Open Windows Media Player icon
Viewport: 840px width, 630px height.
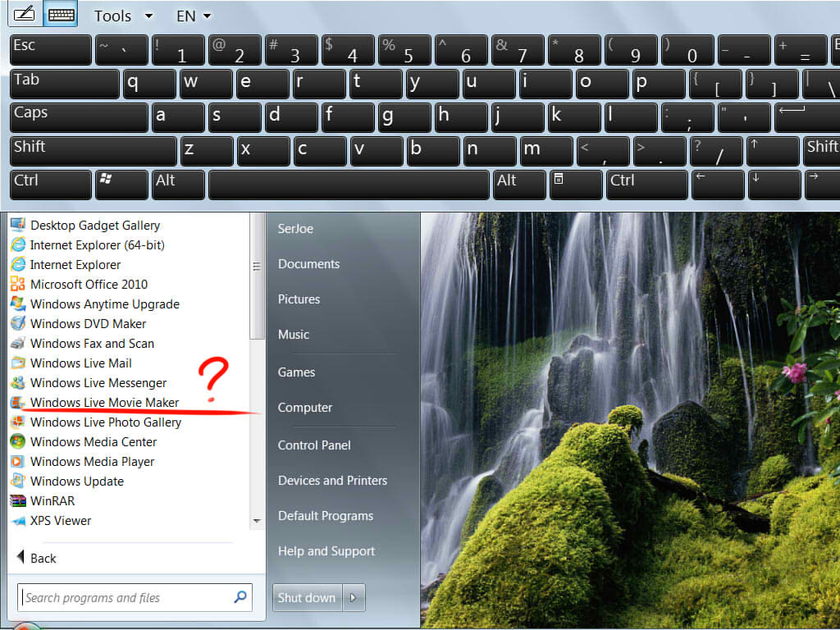(x=18, y=461)
